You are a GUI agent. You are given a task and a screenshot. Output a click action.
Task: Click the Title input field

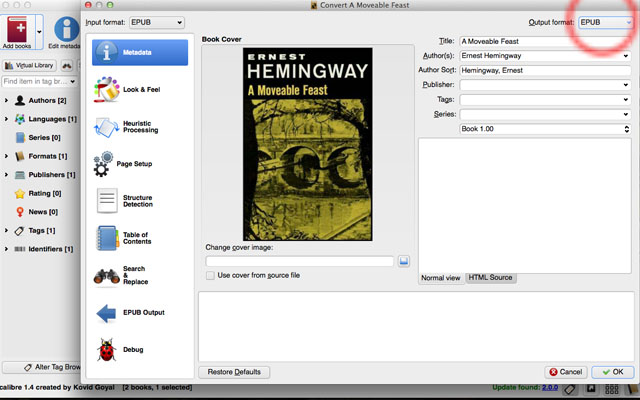[545, 41]
